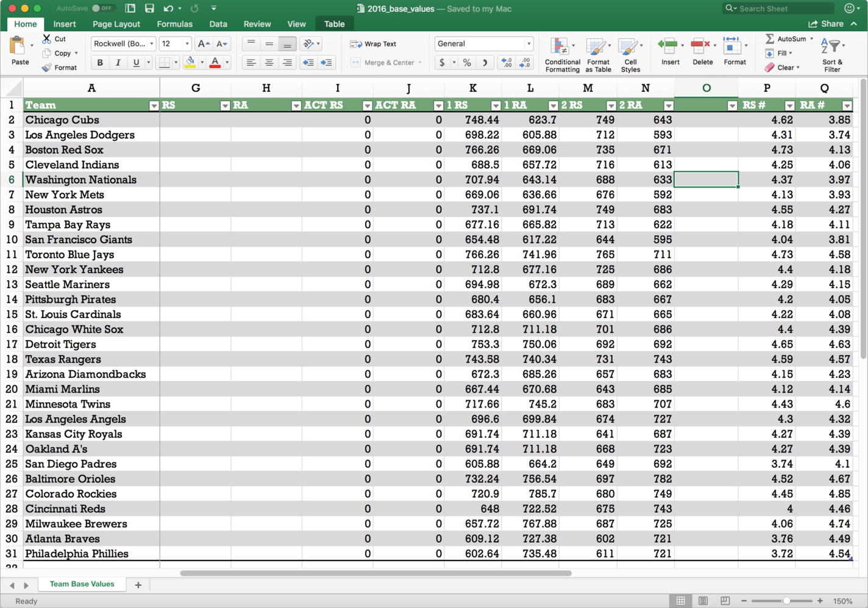The image size is (868, 608).
Task: Expand the font color dropdown arrow
Action: pos(227,62)
